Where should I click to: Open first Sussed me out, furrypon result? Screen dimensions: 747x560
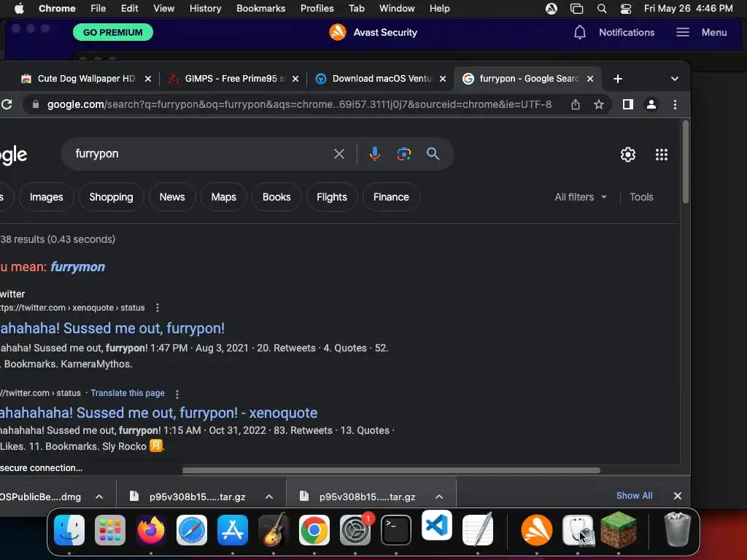click(112, 328)
